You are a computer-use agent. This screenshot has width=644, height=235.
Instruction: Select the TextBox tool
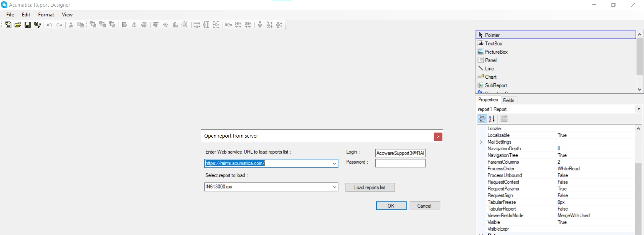[556, 44]
